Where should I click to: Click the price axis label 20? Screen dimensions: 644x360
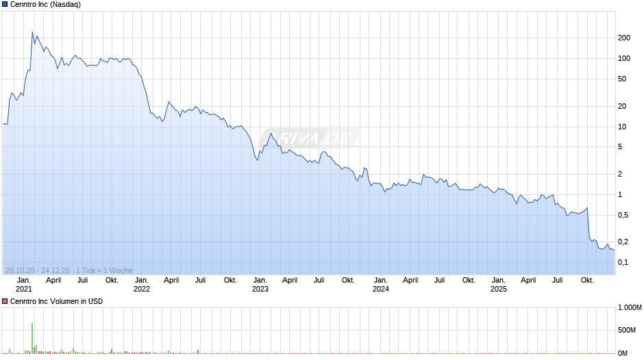[x=622, y=106]
